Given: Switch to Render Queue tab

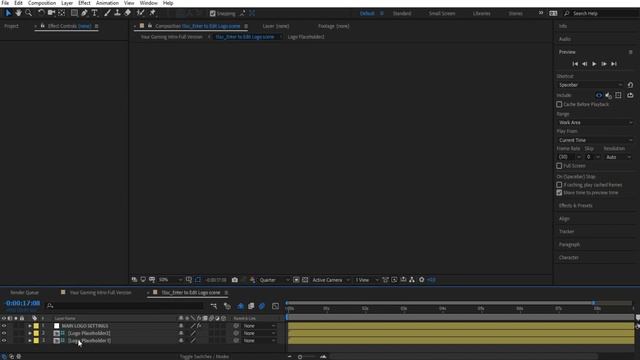Looking at the screenshot, I should pyautogui.click(x=24, y=293).
